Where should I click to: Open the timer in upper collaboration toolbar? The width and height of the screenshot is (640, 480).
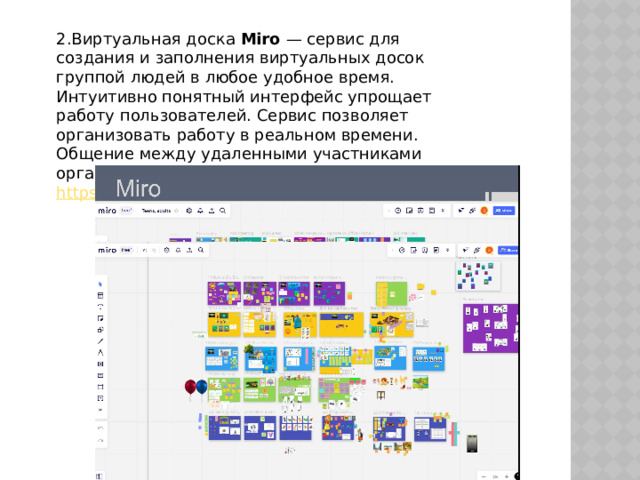[398, 211]
